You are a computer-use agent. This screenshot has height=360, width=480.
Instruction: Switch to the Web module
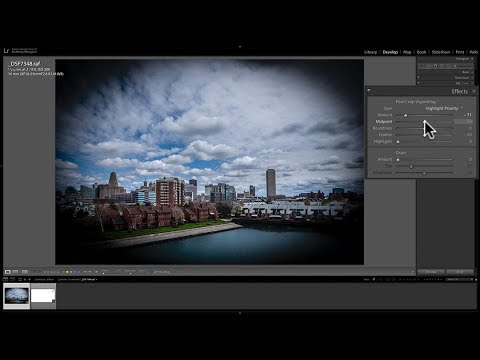[473, 52]
